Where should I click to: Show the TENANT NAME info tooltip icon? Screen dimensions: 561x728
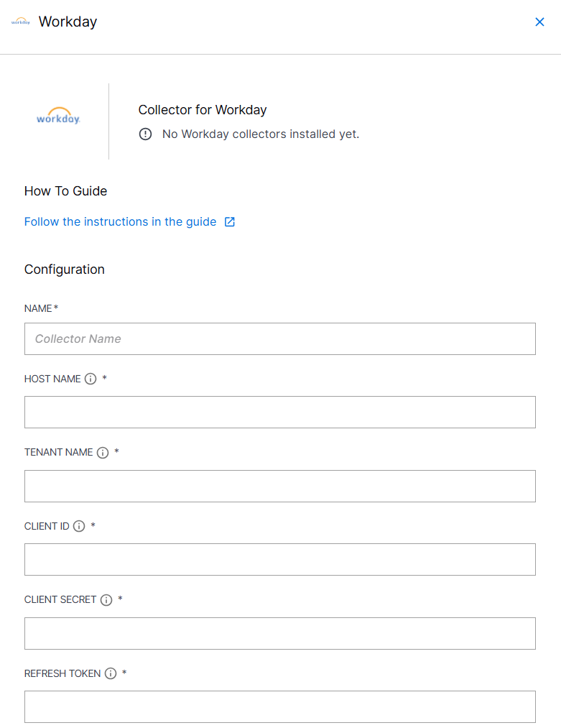coord(103,453)
